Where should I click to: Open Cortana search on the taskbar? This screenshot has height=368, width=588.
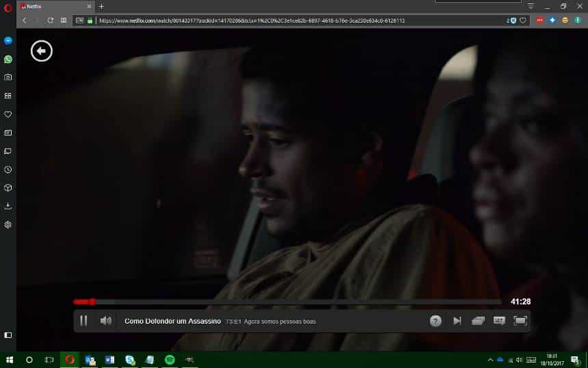[x=29, y=360]
